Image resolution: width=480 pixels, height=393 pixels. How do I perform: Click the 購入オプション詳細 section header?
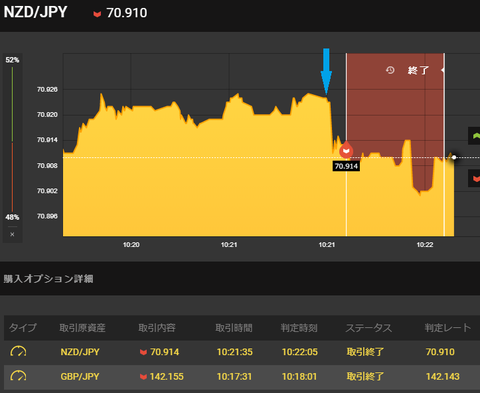point(48,279)
